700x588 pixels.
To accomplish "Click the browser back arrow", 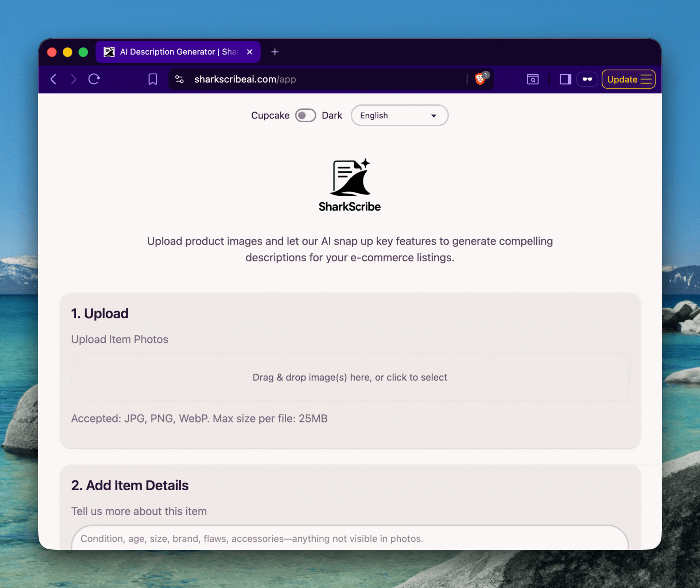I will click(x=54, y=79).
